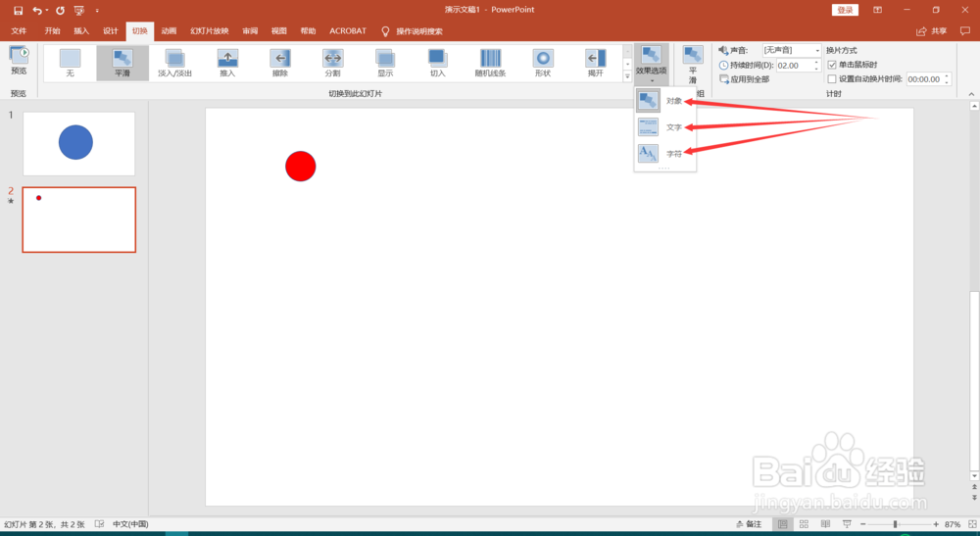Apply transition to all slides 应用到全部
The image size is (980, 536).
745,79
